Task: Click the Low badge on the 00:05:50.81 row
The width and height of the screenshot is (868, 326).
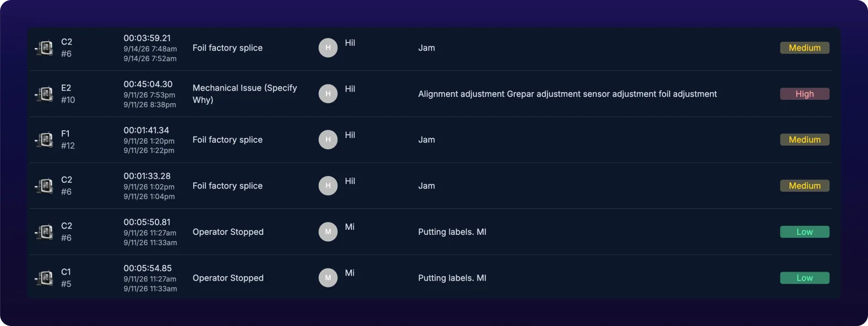Action: coord(805,232)
